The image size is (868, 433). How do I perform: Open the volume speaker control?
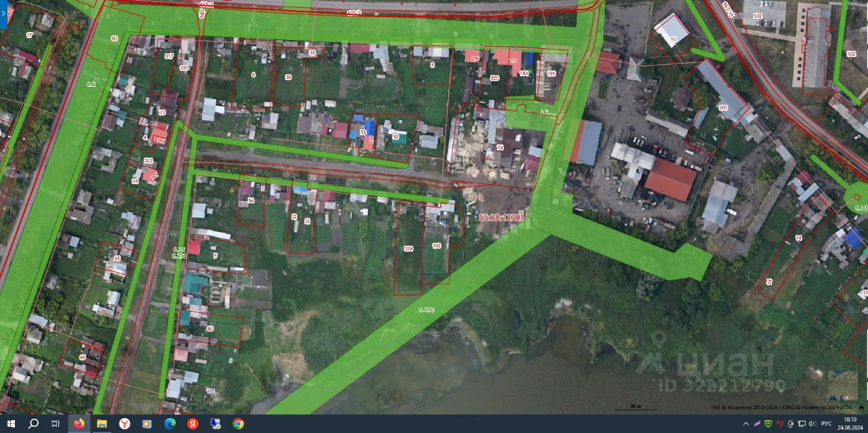[x=812, y=423]
